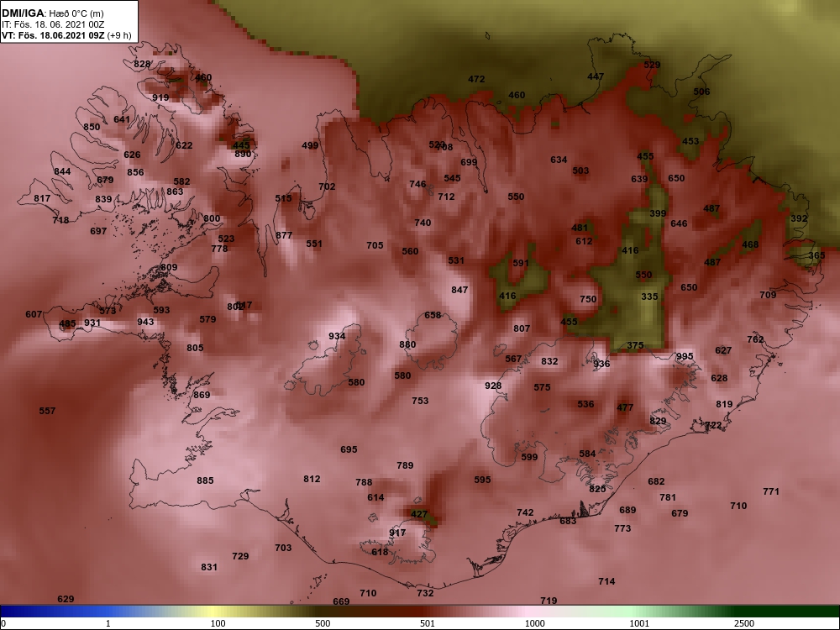Select map value 817

(x=42, y=198)
